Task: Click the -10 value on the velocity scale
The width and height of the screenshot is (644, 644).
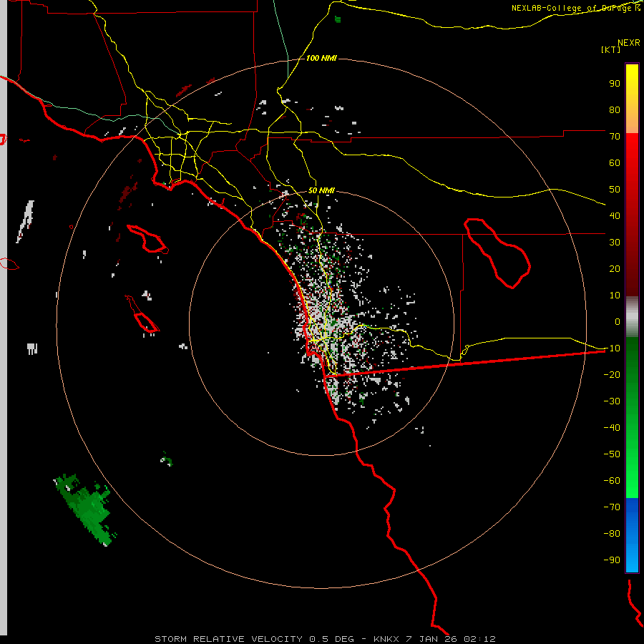Action: pos(612,348)
